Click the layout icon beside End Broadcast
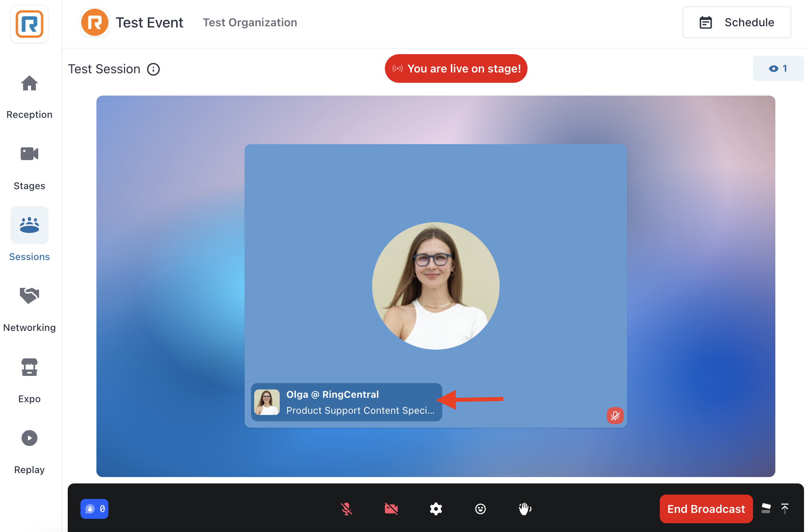 click(766, 509)
